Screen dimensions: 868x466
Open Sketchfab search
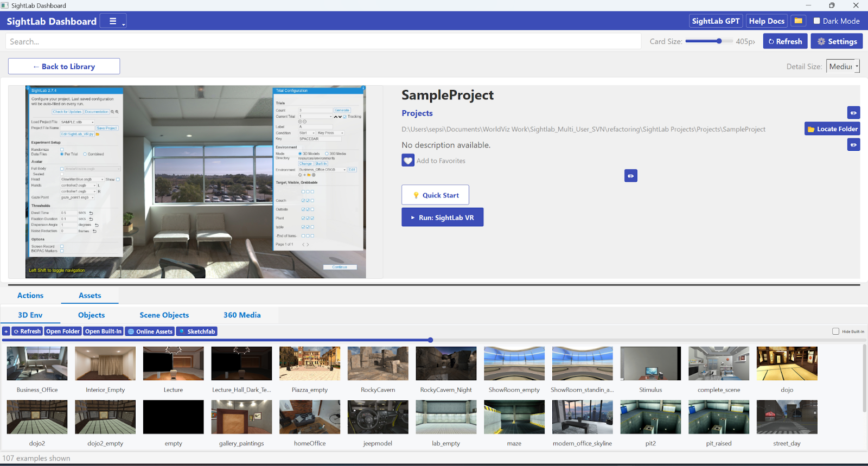[x=197, y=331]
